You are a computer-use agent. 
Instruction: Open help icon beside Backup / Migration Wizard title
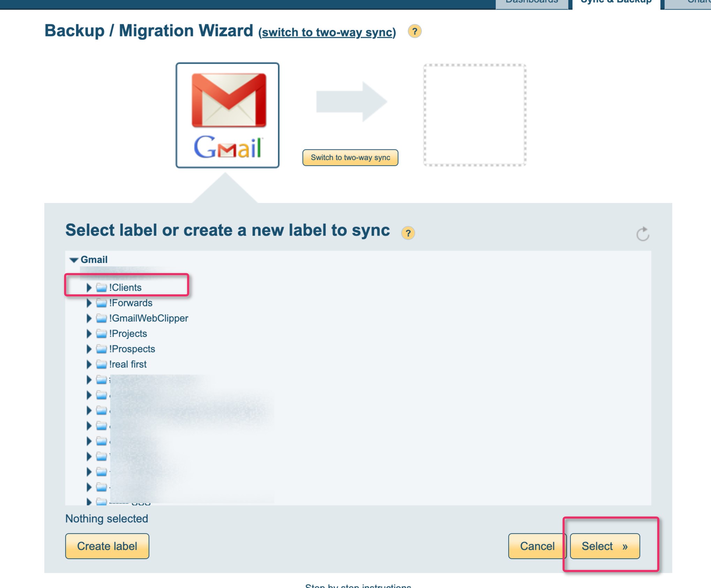[x=414, y=31]
